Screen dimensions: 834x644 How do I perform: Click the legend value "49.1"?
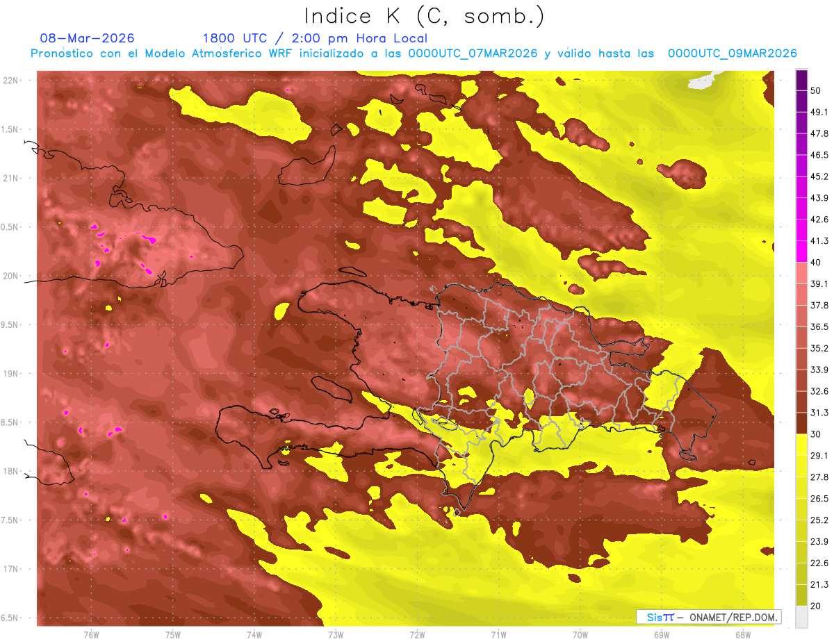819,112
